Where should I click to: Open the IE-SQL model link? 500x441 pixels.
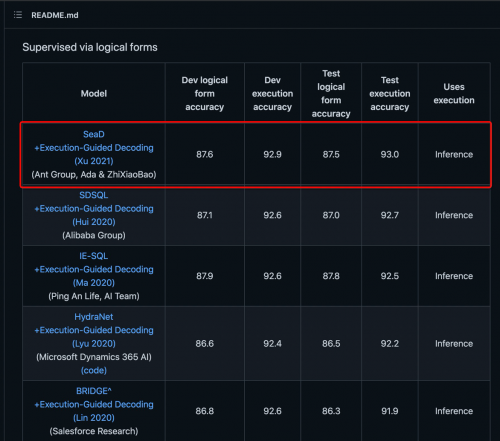click(94, 256)
